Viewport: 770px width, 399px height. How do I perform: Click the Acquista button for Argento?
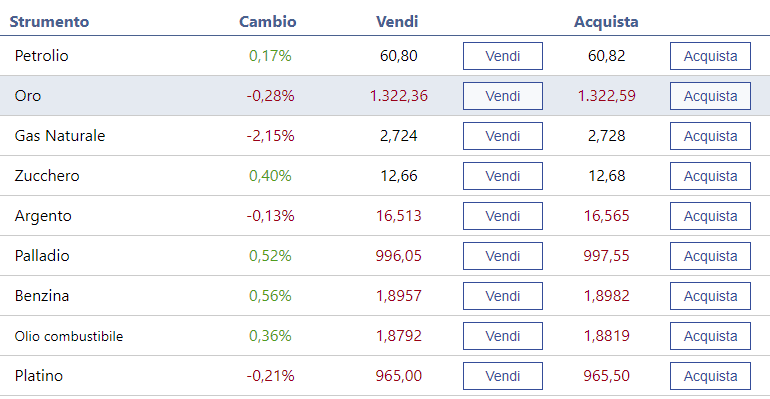tap(710, 216)
